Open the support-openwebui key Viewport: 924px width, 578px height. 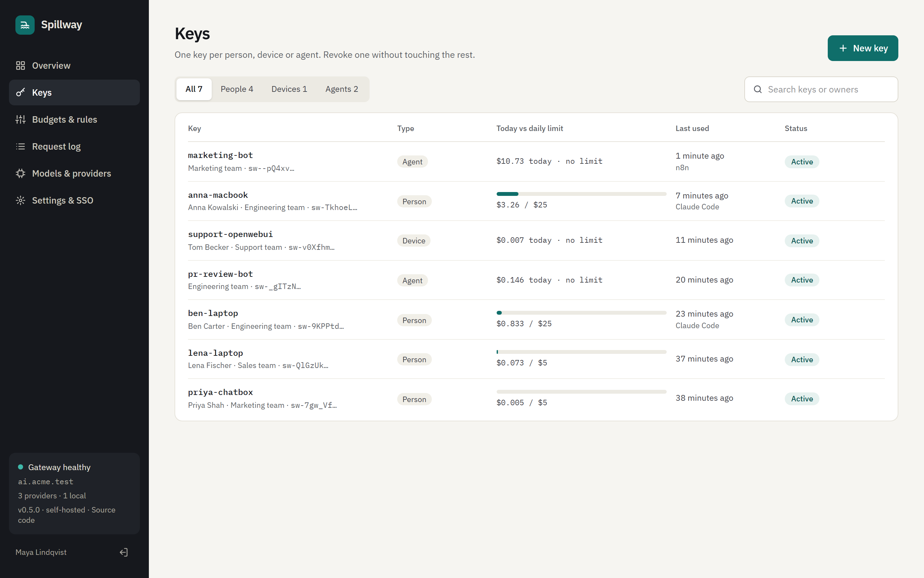pyautogui.click(x=230, y=234)
